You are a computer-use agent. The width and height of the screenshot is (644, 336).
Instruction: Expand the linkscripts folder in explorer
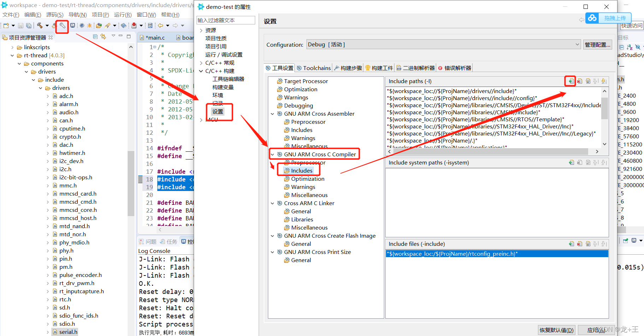click(12, 47)
